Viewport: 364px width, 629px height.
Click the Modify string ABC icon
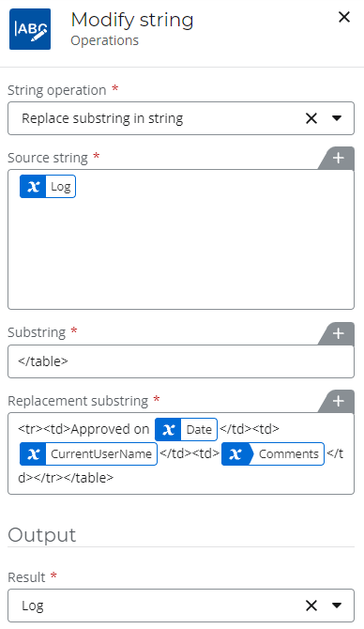coord(30,29)
